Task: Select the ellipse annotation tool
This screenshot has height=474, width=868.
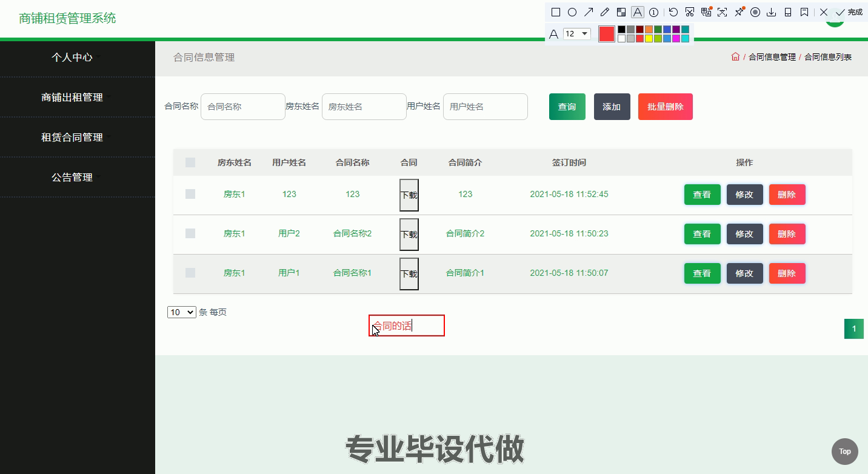Action: pos(572,12)
